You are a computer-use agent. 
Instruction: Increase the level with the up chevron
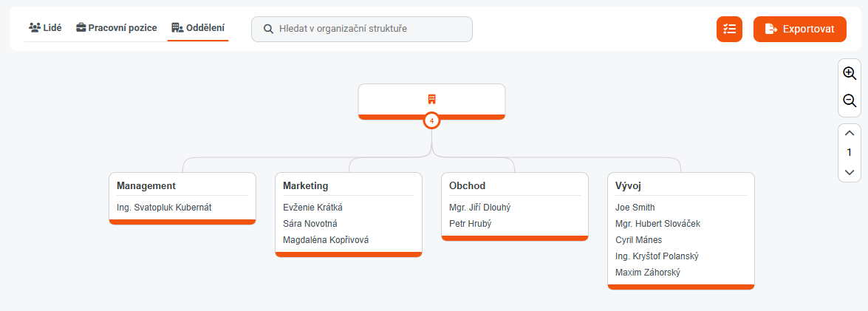click(x=850, y=133)
